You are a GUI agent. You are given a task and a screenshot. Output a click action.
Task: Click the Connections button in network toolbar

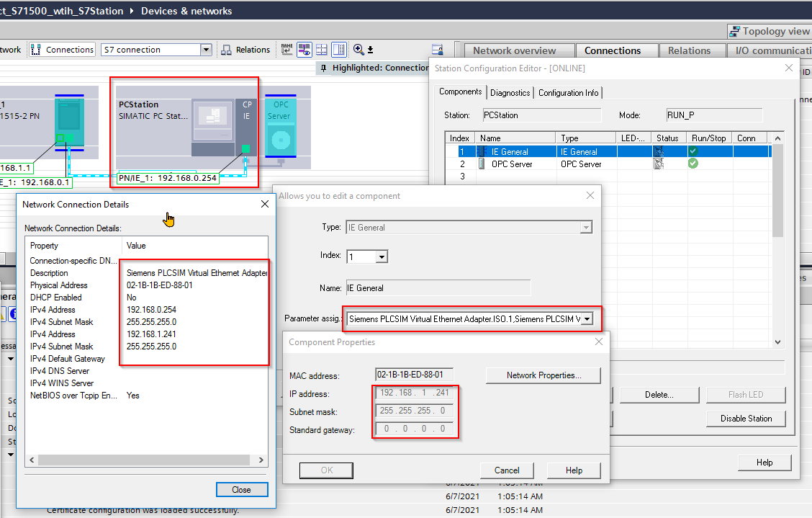pyautogui.click(x=62, y=50)
